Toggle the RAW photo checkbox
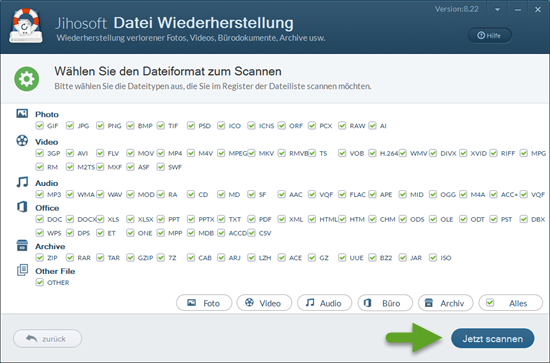 (342, 126)
